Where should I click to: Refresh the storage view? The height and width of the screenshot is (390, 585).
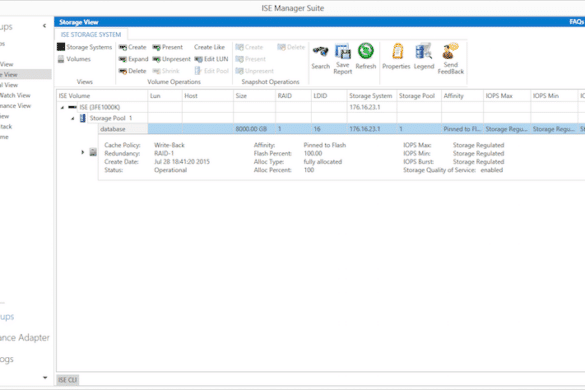(366, 56)
